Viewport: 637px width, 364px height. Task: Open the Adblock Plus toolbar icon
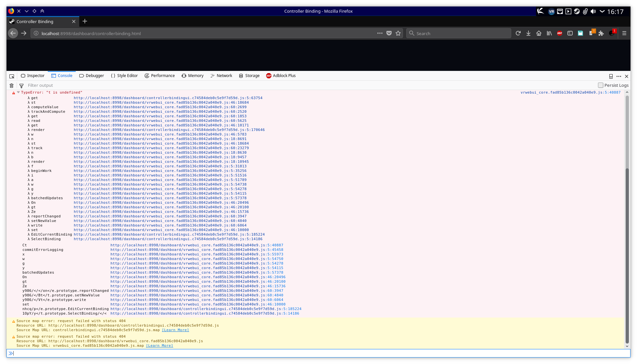[x=559, y=33]
